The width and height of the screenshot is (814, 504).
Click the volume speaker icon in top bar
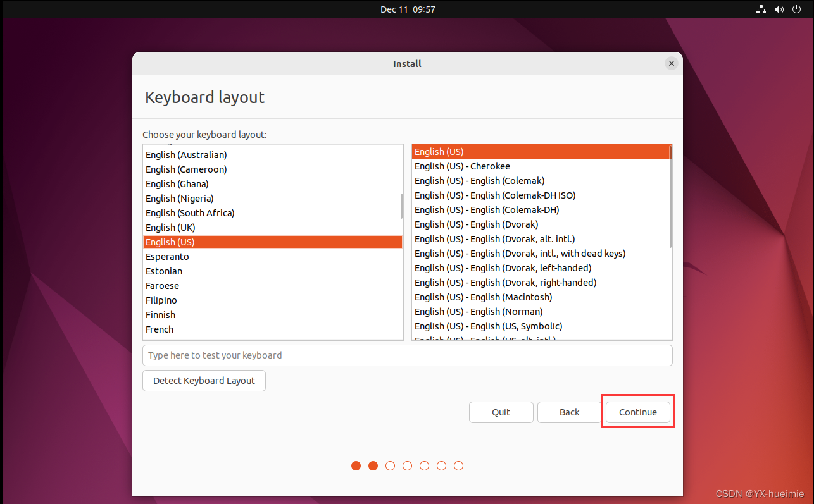click(779, 9)
